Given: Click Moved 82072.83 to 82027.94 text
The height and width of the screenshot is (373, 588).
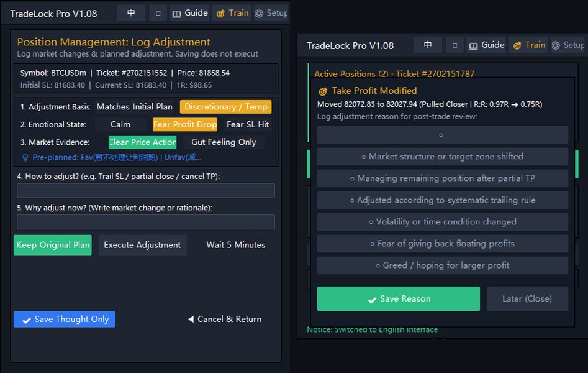Looking at the screenshot, I should pyautogui.click(x=367, y=104).
